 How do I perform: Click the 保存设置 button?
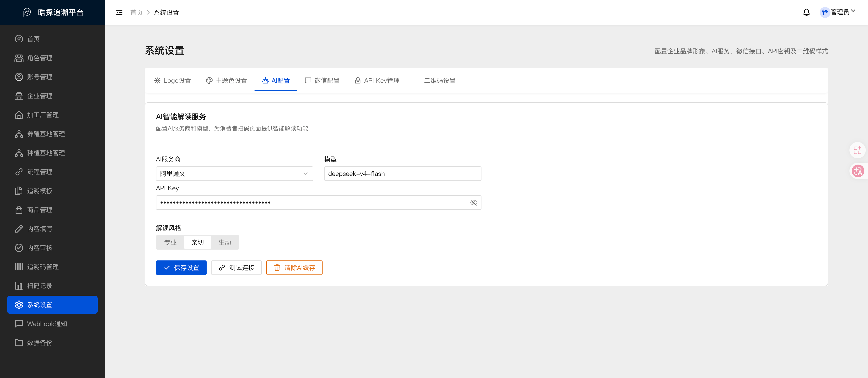pos(181,268)
